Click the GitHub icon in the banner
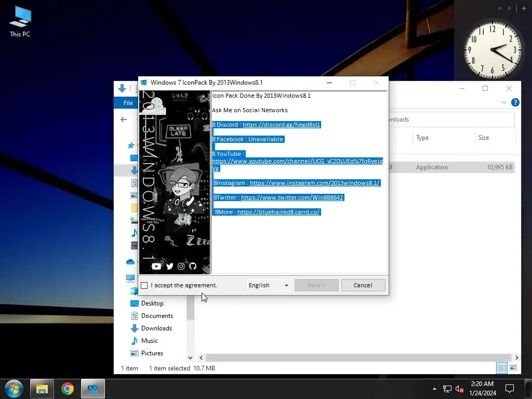The width and height of the screenshot is (532, 399). [x=193, y=267]
